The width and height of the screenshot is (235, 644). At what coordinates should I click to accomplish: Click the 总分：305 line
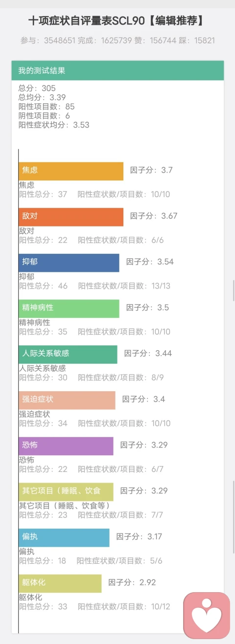[x=37, y=88]
